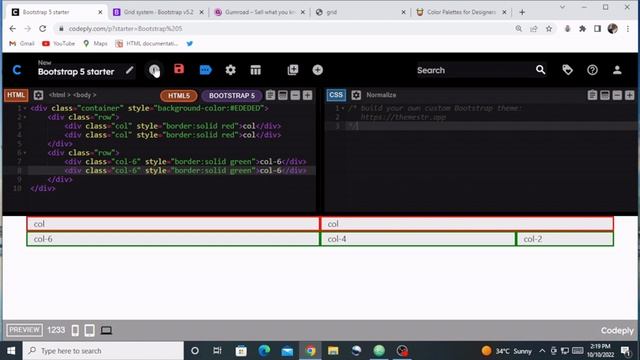Click the search magnifier icon
Viewport: 640px width, 360px height.
click(540, 70)
